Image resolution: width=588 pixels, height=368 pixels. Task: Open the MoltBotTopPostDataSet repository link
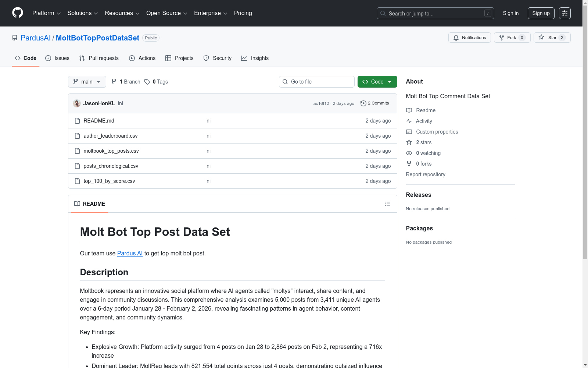[97, 38]
